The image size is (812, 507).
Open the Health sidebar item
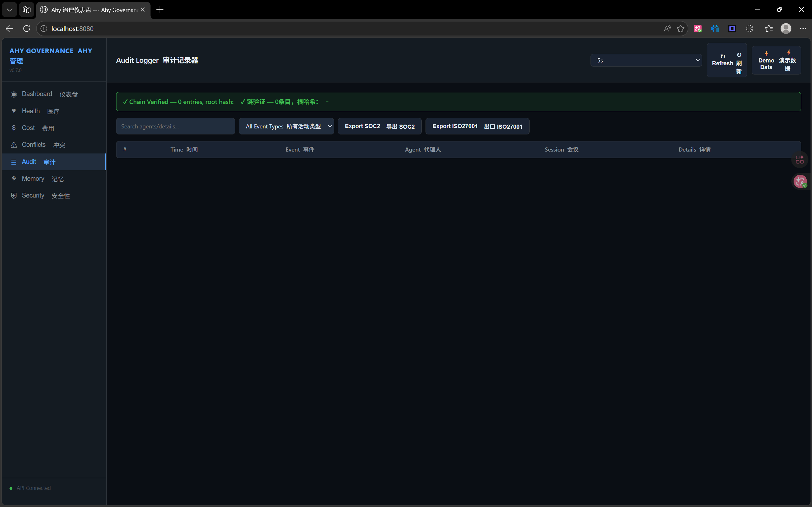[x=54, y=111]
